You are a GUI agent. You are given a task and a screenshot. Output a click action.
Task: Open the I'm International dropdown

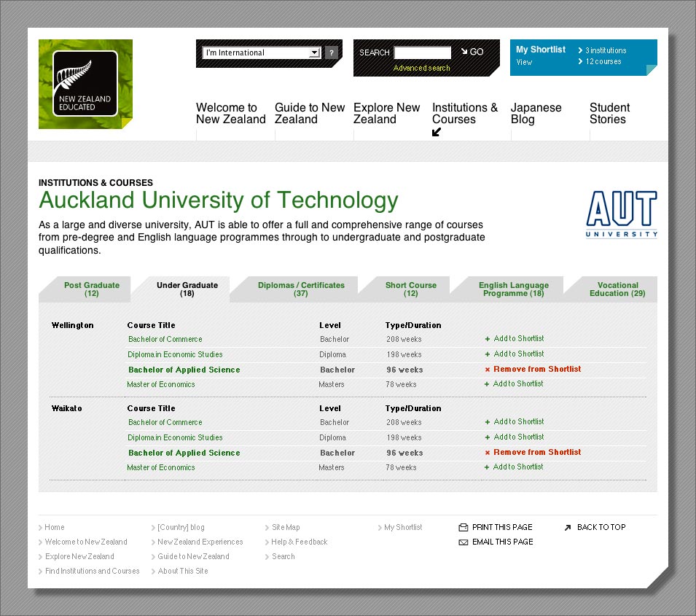point(262,52)
